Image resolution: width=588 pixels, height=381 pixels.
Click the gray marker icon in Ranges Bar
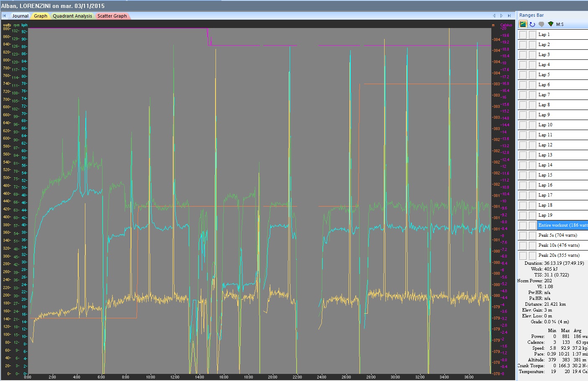tap(542, 24)
